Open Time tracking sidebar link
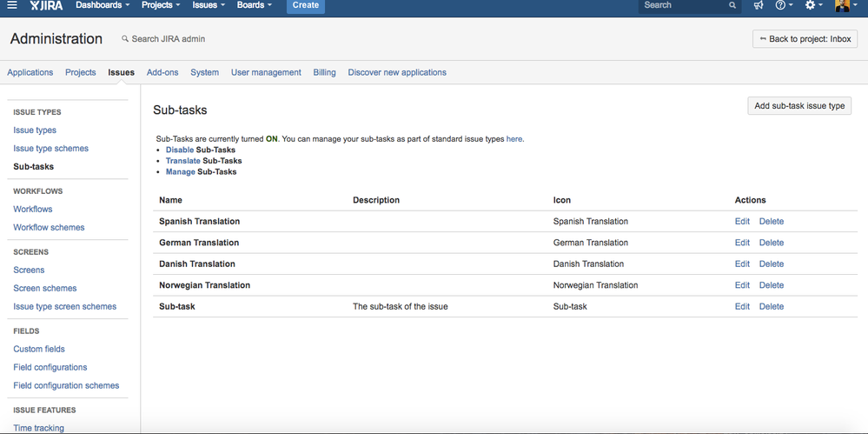Viewport: 868px width, 434px height. click(39, 428)
